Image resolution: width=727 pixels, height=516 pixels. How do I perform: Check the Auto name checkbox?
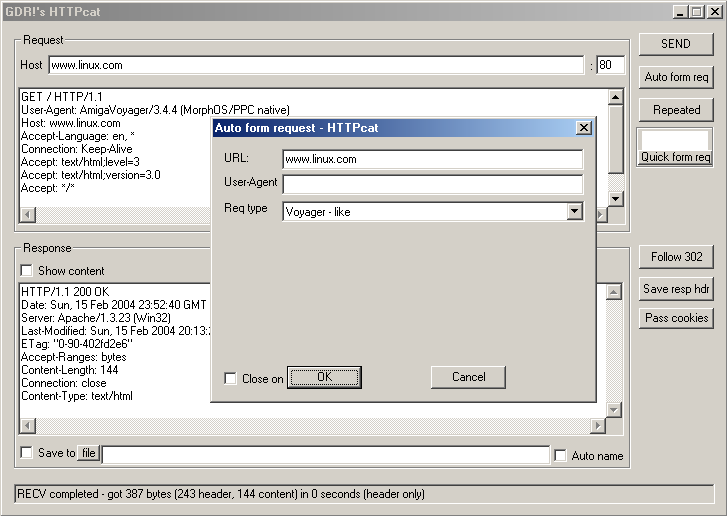(x=561, y=456)
